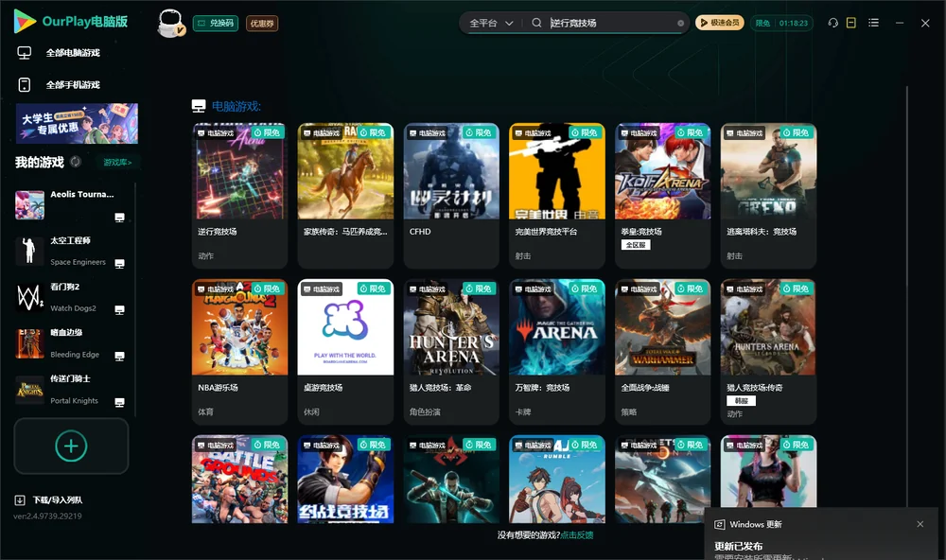The height and width of the screenshot is (560, 946).
Task: Open the 桌游竞技场 game card
Action: click(345, 352)
